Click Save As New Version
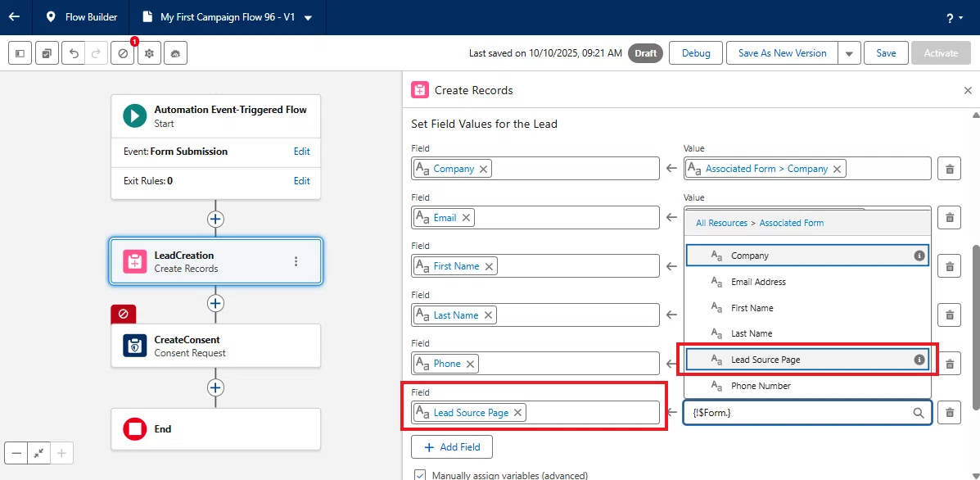The image size is (980, 480). pos(782,53)
